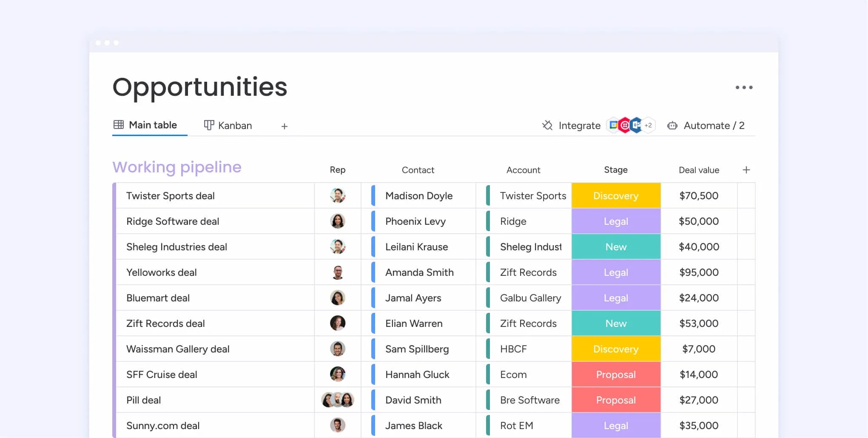
Task: Click the Integrate plug icon
Action: (x=548, y=126)
